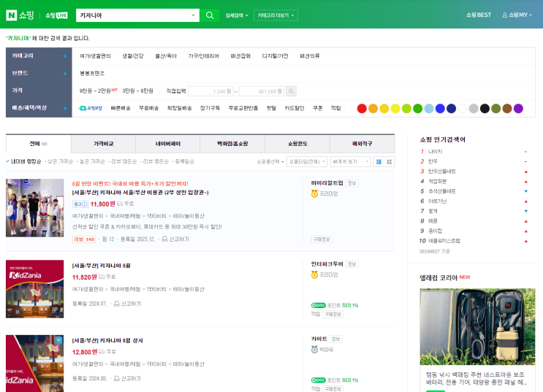
Task: Click heart icon on first product thumbnail
Action: pos(55,228)
